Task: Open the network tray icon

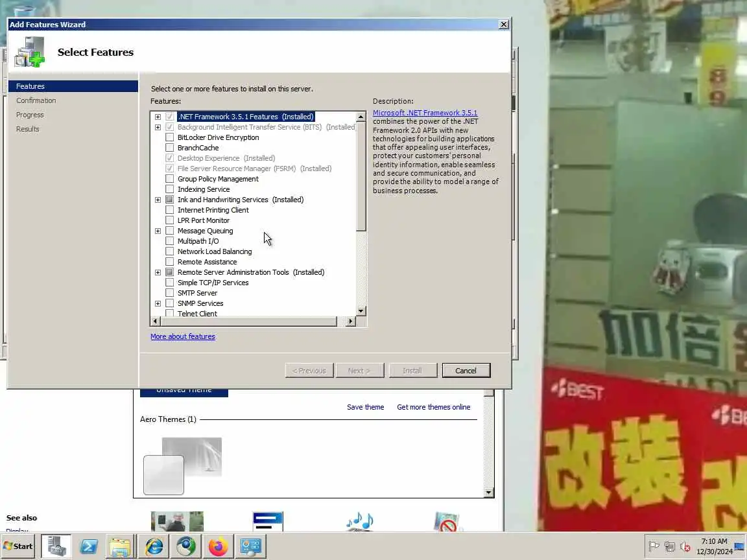Action: [669, 546]
